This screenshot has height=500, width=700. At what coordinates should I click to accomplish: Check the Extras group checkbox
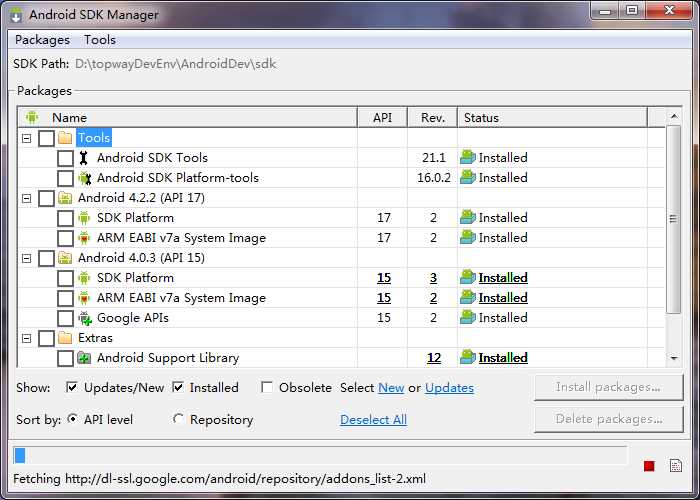click(x=46, y=338)
